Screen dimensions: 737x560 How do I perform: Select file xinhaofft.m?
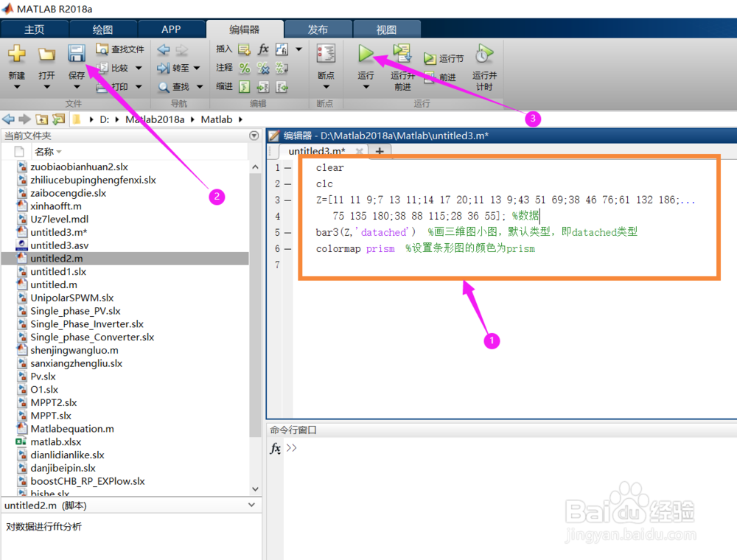click(x=56, y=206)
